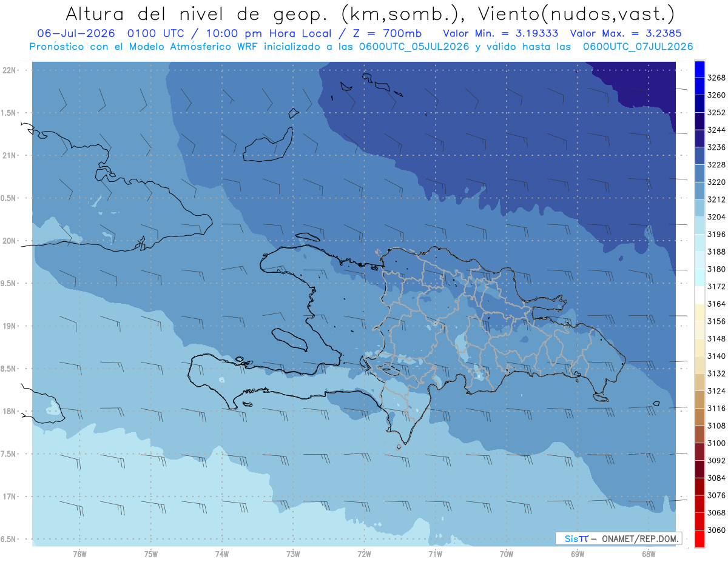Pick the legend swatch between 3228 and 3220
728x562 pixels.
tap(699, 173)
